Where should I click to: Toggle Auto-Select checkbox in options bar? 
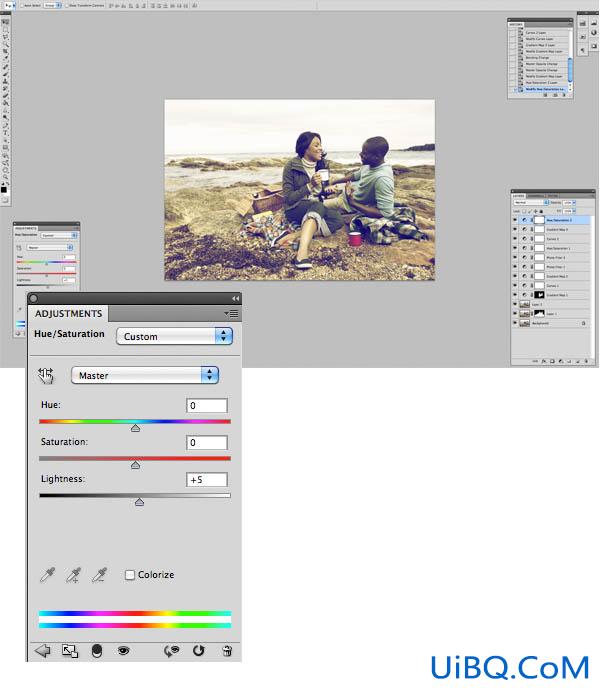(x=22, y=5)
